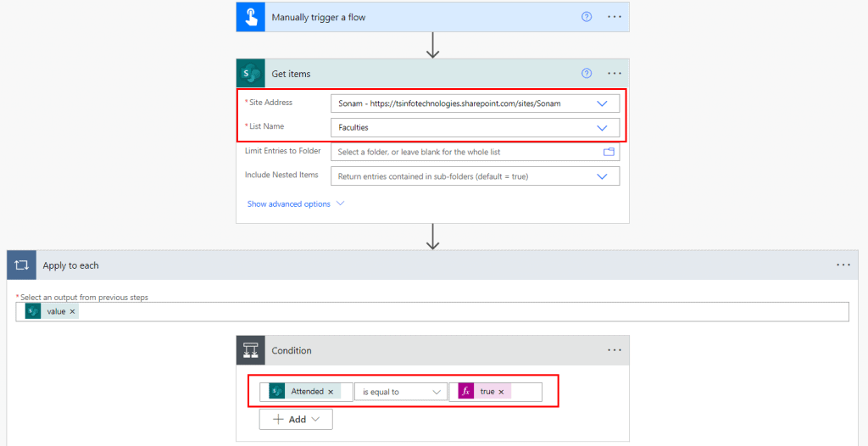Click the Sonam site address value text
Screen dimensions: 868x446
(449, 103)
